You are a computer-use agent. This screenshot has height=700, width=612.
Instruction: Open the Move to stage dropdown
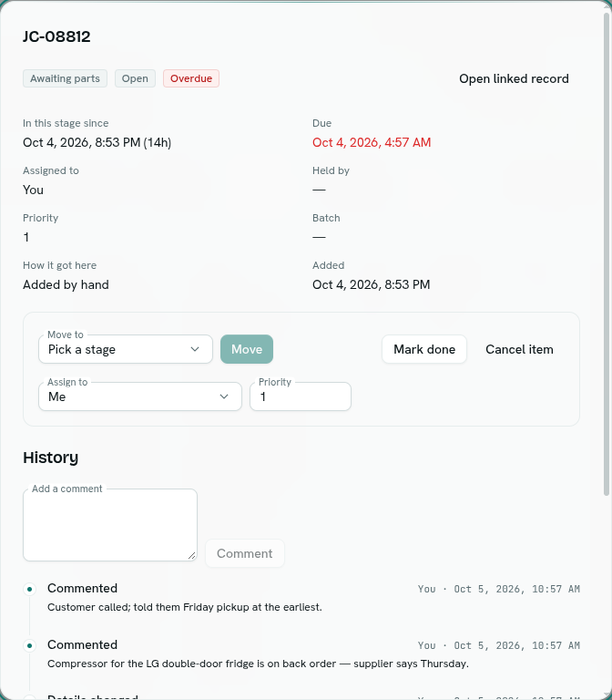tap(126, 349)
